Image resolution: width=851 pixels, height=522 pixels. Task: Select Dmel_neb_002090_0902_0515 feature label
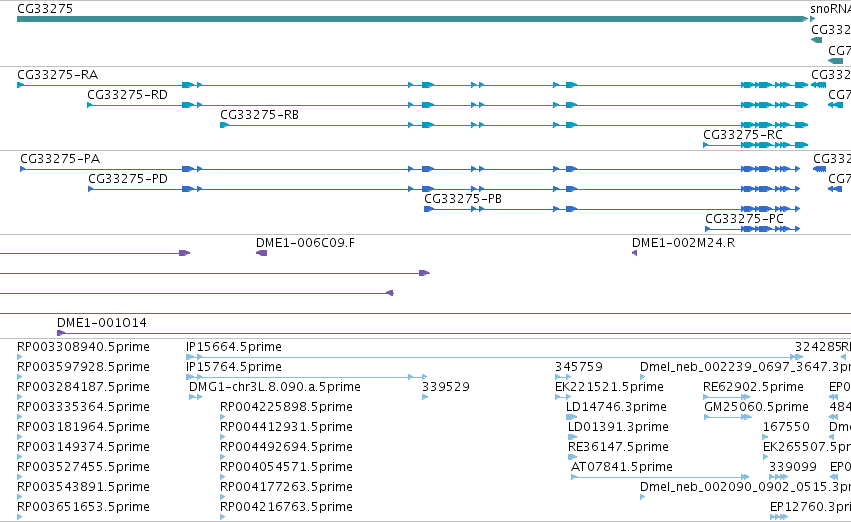pos(745,487)
